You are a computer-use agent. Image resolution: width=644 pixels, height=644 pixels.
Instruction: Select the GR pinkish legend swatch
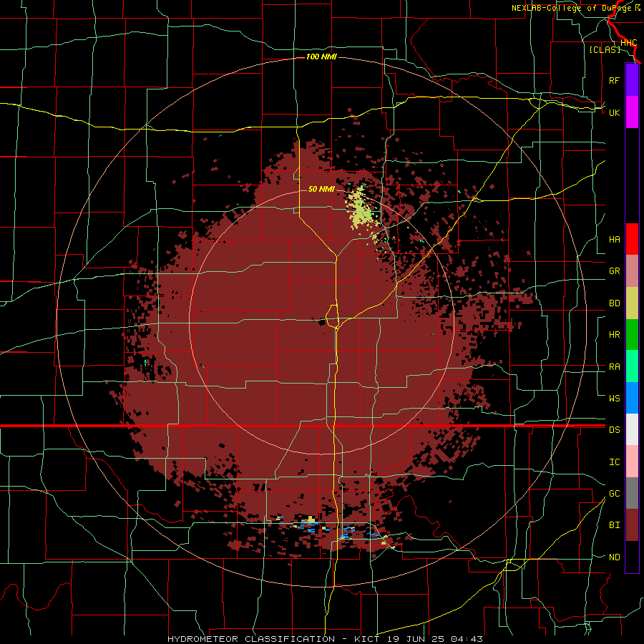[632, 271]
